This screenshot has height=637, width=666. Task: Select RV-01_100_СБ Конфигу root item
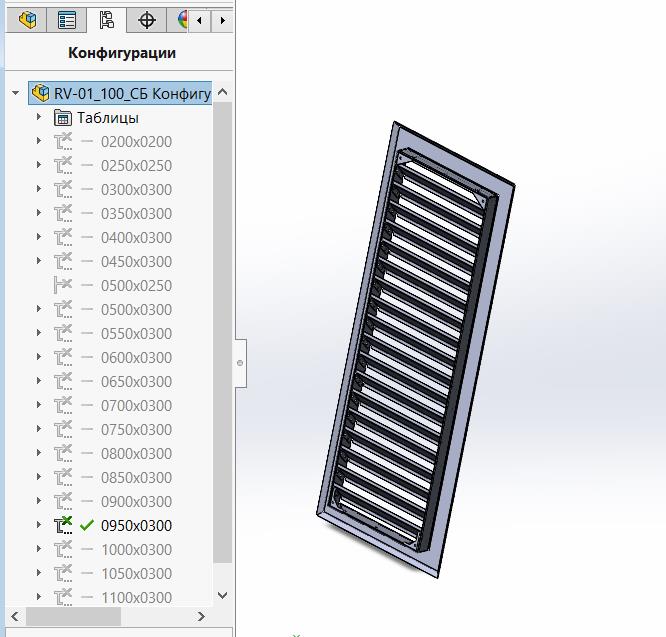point(120,93)
